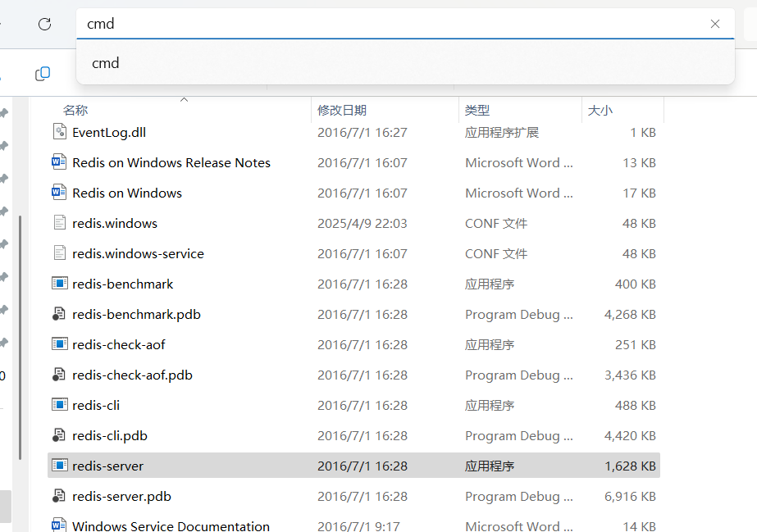Click the redis-check-aof application icon
Screen dimensions: 757x532
tap(59, 344)
